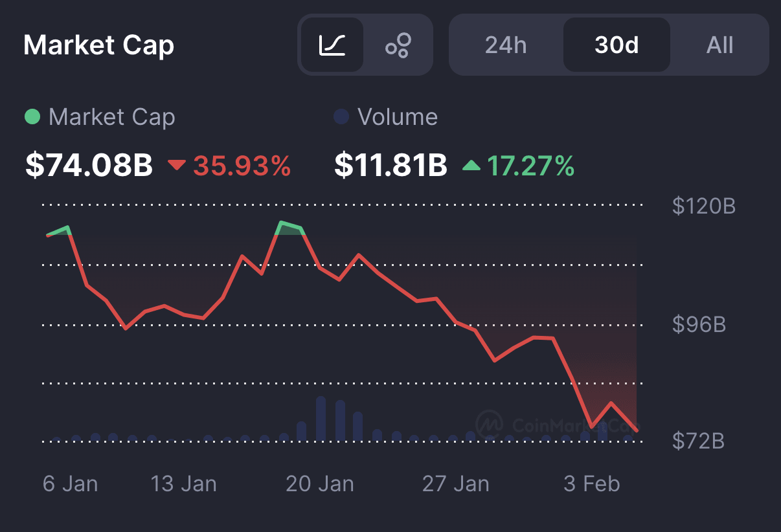This screenshot has width=781, height=532.
Task: Click the 3 Feb date label
Action: point(591,483)
